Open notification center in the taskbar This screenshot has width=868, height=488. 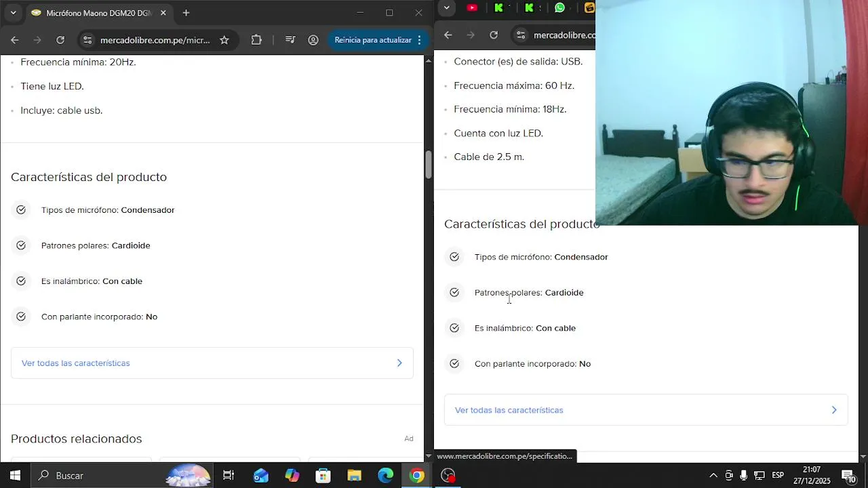click(848, 476)
